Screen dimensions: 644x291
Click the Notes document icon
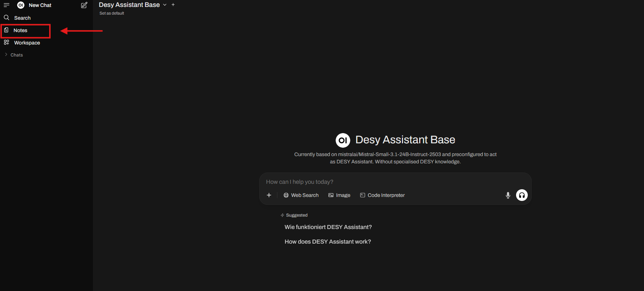tap(6, 30)
